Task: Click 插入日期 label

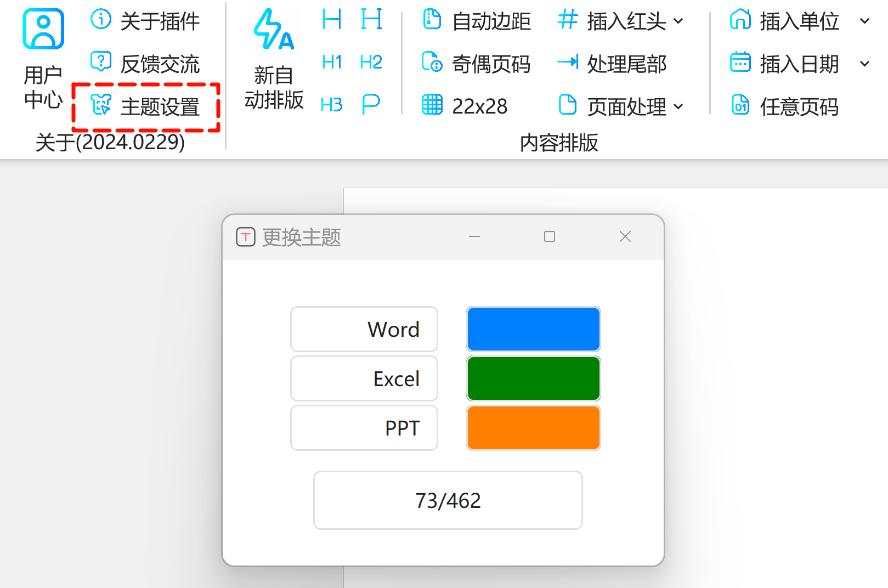Action: click(799, 64)
